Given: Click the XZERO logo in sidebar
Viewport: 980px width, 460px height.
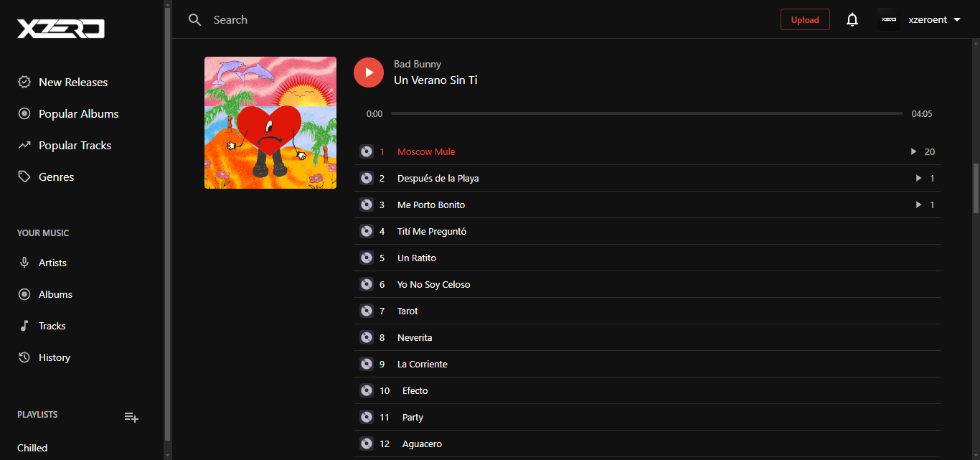Looking at the screenshot, I should click(61, 29).
